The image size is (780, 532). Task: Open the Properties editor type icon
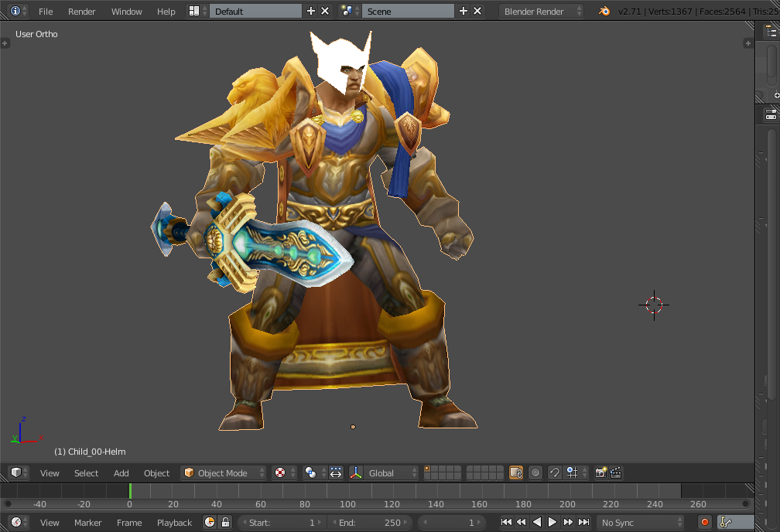771,114
